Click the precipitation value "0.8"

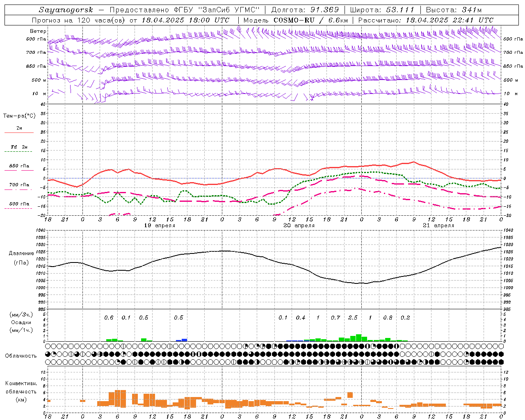(388, 318)
